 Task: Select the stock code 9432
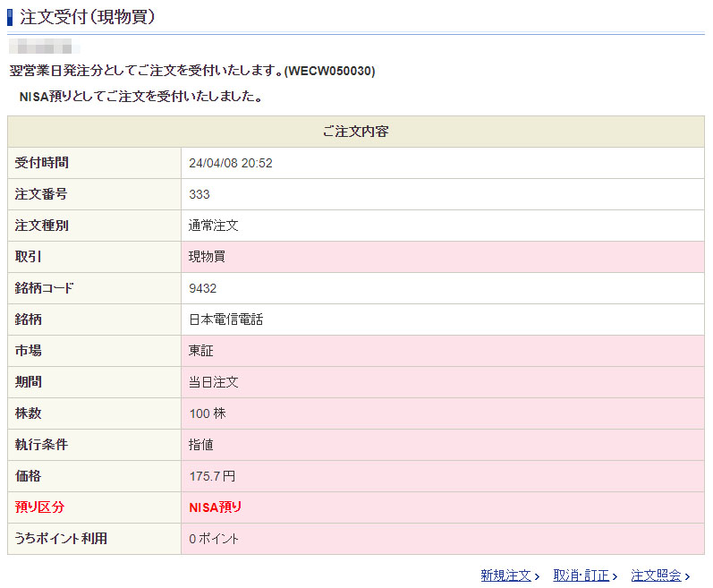coord(203,288)
